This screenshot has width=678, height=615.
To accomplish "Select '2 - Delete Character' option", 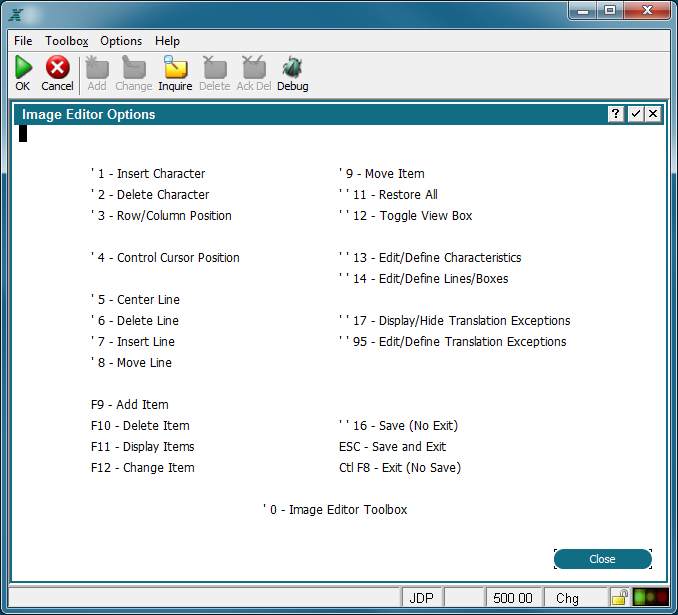I will pos(150,195).
